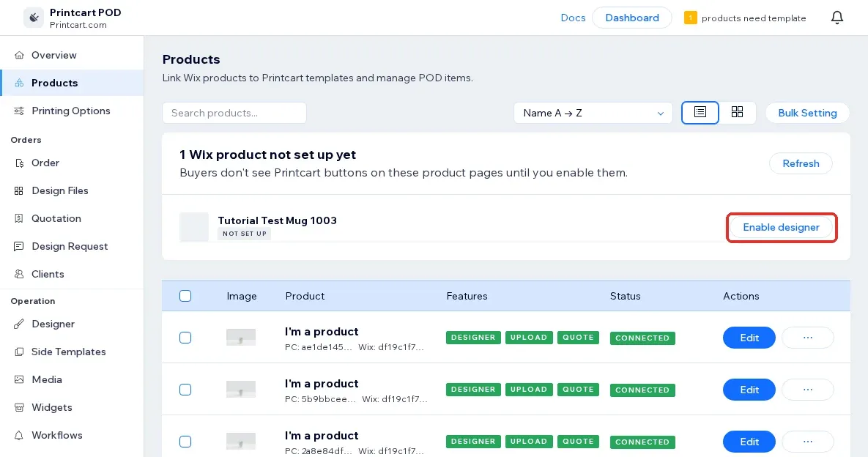This screenshot has height=457, width=868.
Task: Edit the product with PC: ae1de145
Action: click(x=749, y=338)
